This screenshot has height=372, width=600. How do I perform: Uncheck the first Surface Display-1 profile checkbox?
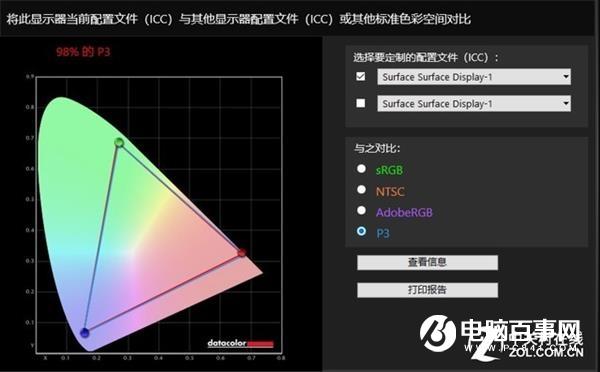click(360, 77)
